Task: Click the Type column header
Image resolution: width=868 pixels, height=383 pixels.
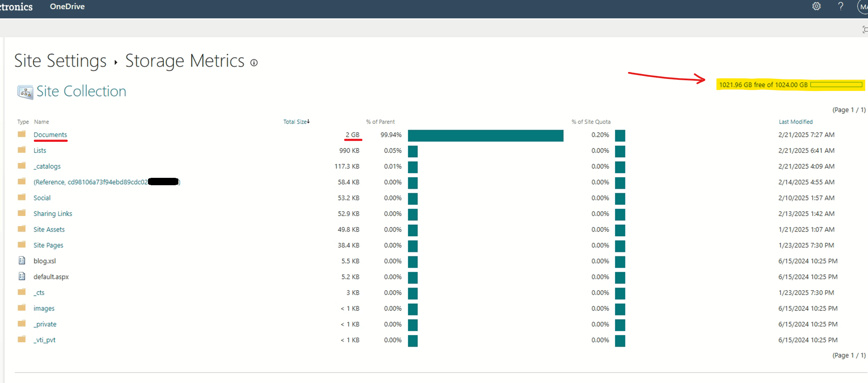Action: [23, 122]
